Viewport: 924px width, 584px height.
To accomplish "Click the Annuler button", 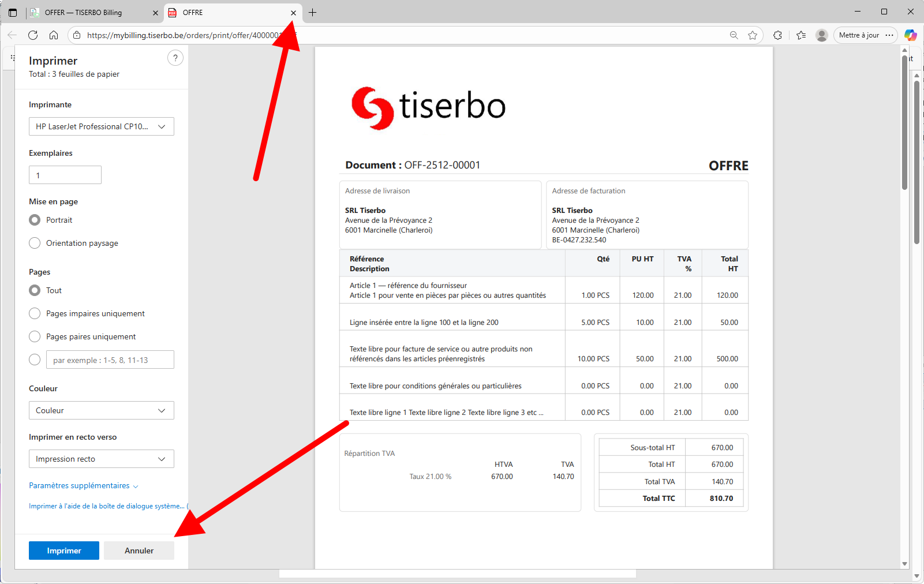I will tap(139, 551).
